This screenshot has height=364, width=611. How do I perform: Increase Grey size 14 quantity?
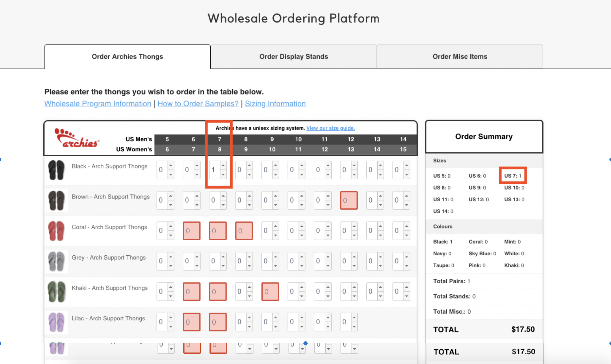click(x=407, y=256)
